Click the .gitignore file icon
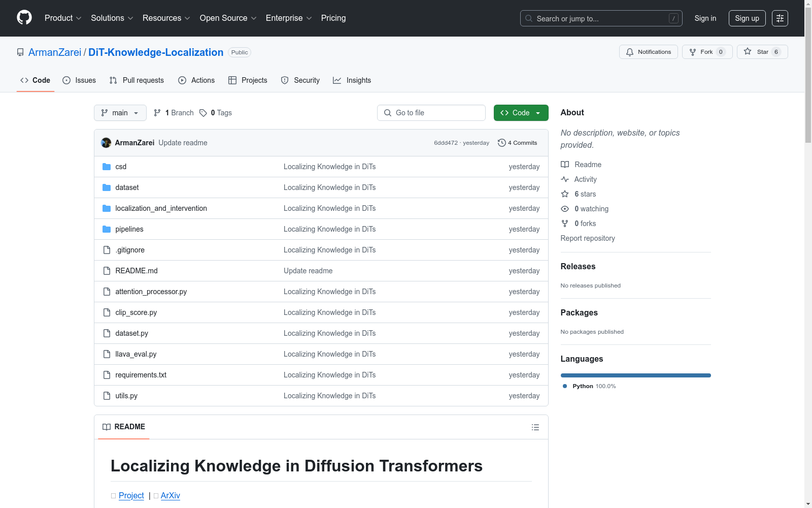This screenshot has height=508, width=812. coord(107,250)
